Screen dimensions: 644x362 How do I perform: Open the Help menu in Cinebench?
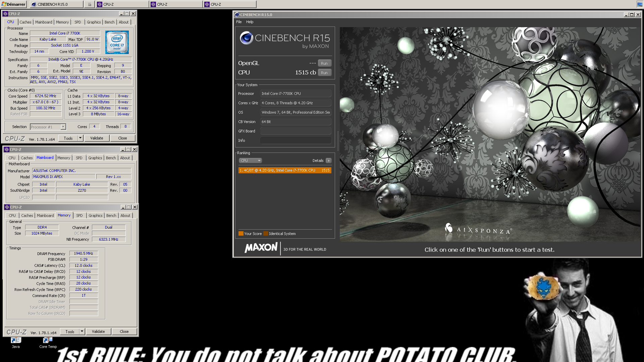pyautogui.click(x=250, y=22)
